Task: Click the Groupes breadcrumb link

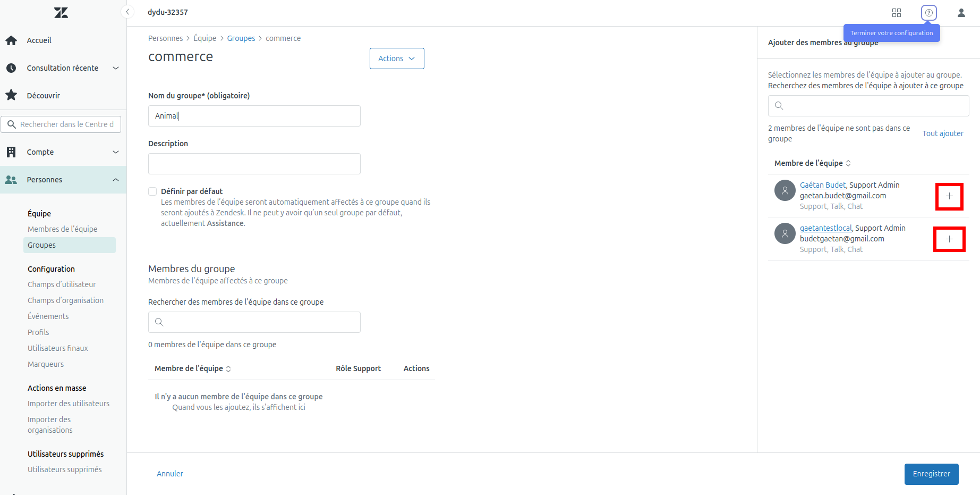Action: [x=241, y=38]
